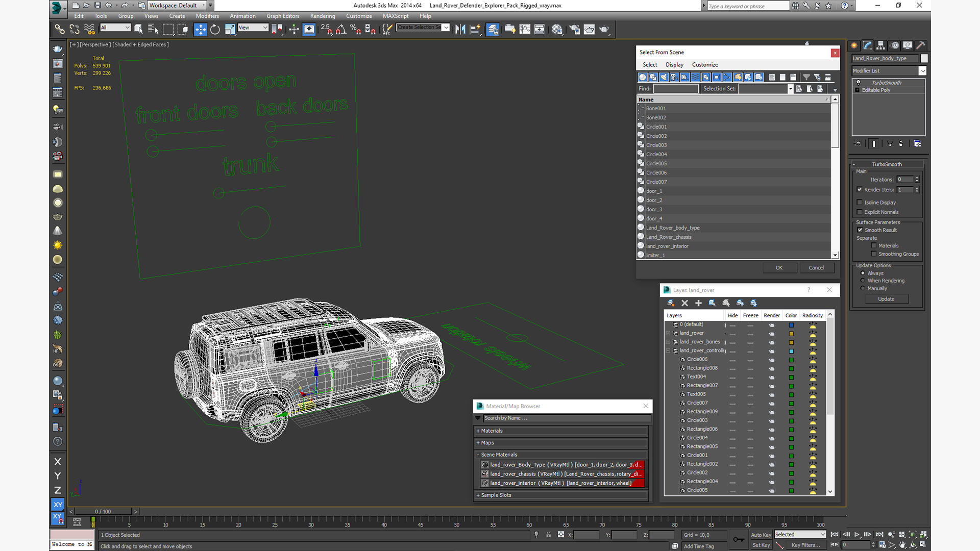Screen dimensions: 980x551
Task: Click Select by Name toolbar icon
Action: (x=153, y=29)
